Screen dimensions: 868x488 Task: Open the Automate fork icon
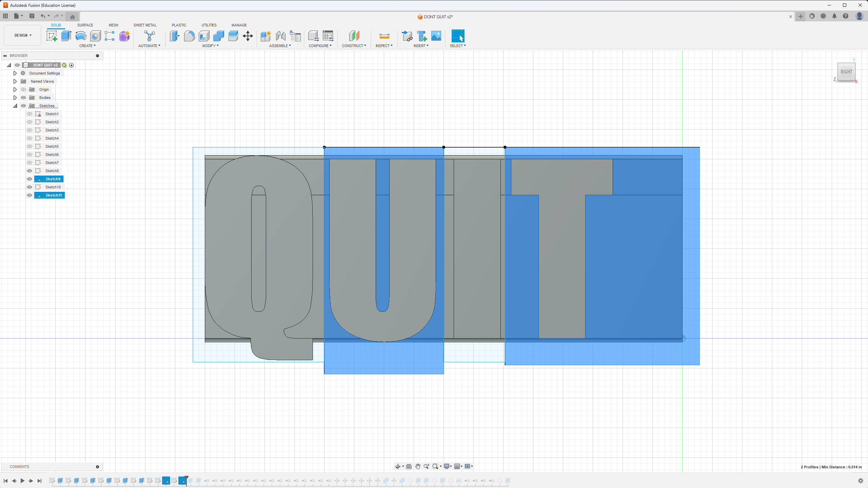(149, 36)
